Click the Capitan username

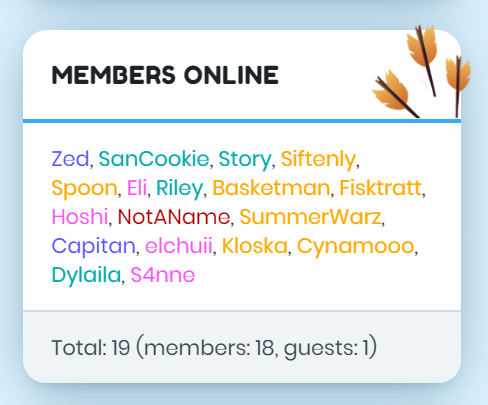[94, 247]
